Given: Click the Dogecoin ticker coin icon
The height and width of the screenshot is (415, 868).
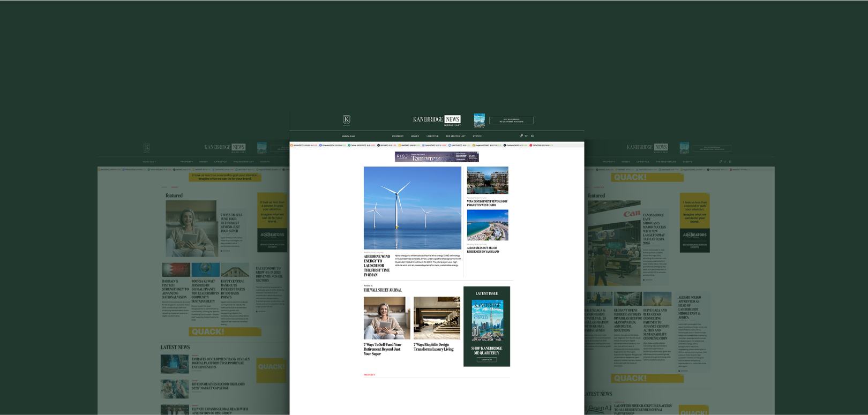Looking at the screenshot, I should pos(474,145).
